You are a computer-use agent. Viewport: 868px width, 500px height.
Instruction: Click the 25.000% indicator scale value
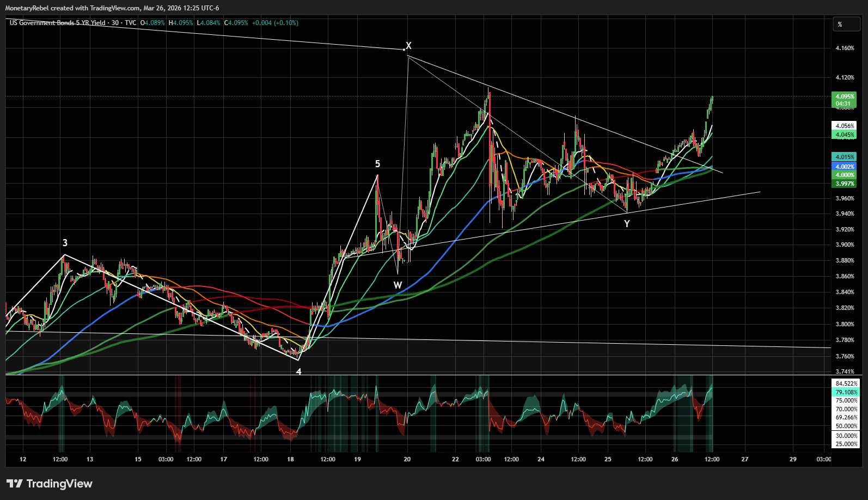coord(846,444)
